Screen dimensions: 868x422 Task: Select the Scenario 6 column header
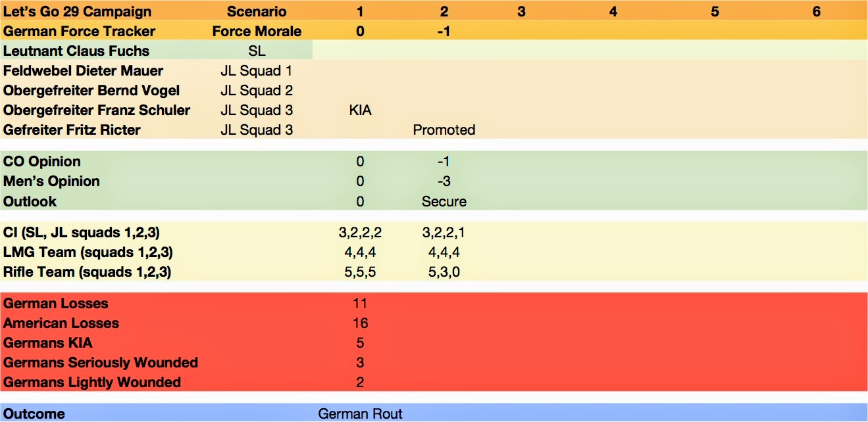coord(816,11)
